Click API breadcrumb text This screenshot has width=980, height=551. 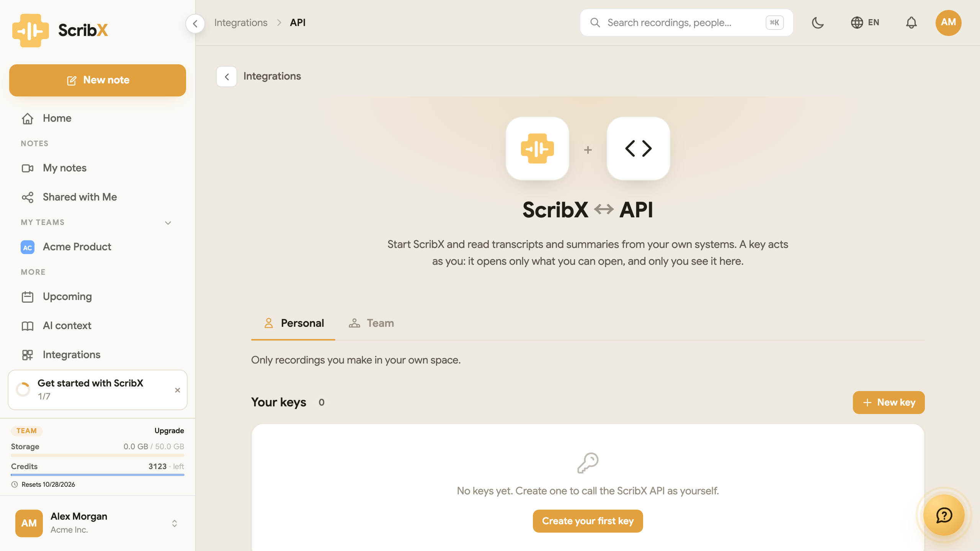pos(297,23)
